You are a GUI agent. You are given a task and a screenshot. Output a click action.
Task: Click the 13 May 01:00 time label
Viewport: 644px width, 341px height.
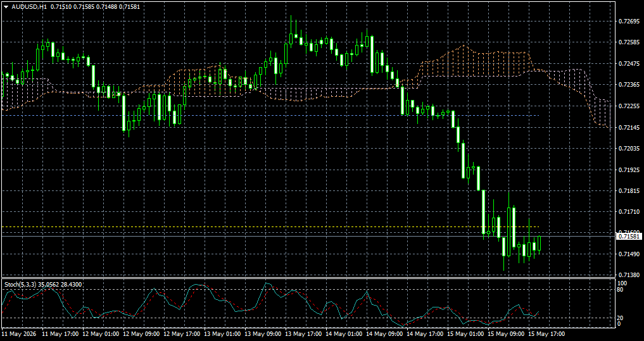pos(222,334)
